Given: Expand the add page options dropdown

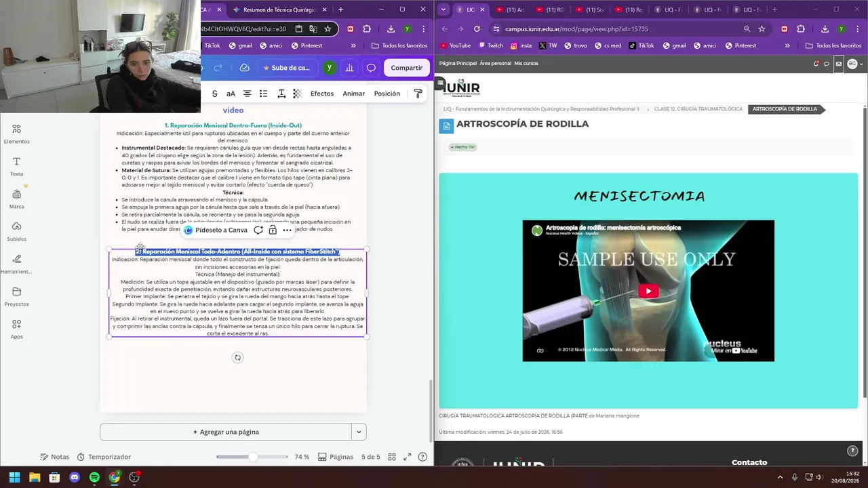Looking at the screenshot, I should [359, 432].
